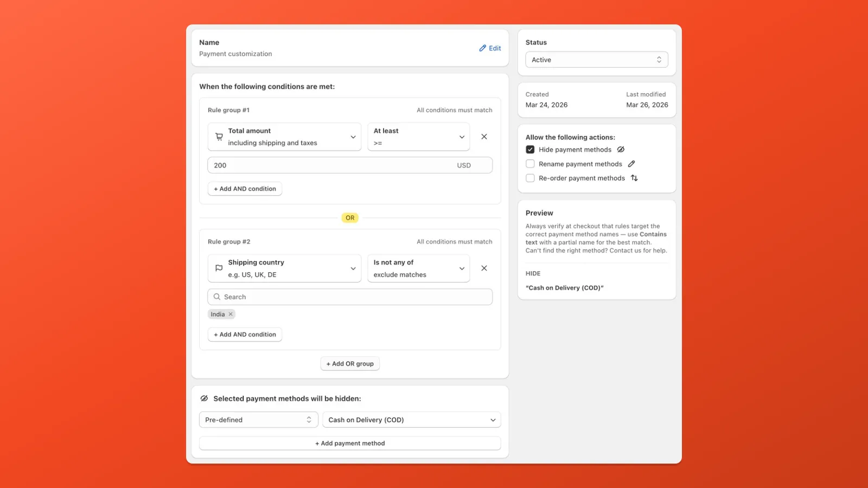Click the Add OR group button
Screen dimensions: 868x488
pyautogui.click(x=350, y=364)
